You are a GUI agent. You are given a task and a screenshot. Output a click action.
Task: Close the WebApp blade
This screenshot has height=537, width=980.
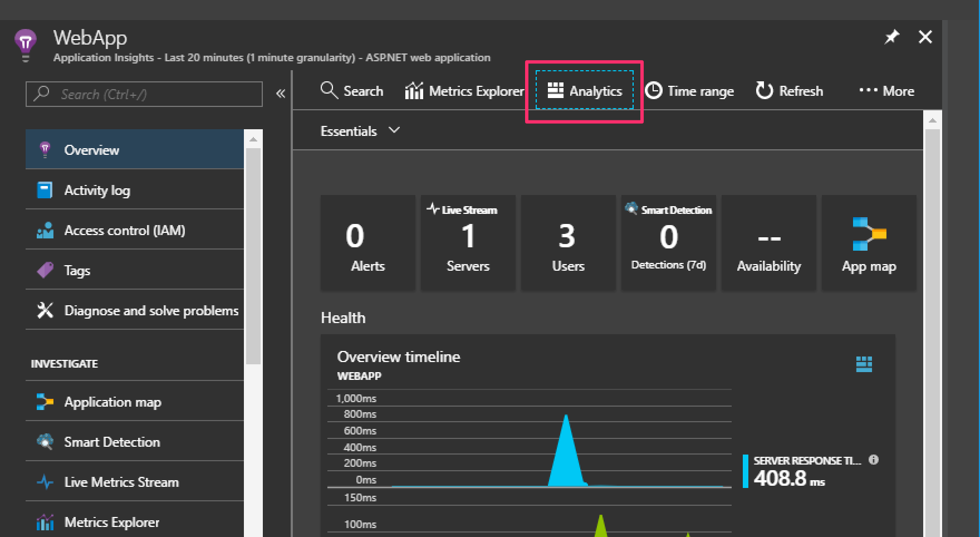point(925,37)
